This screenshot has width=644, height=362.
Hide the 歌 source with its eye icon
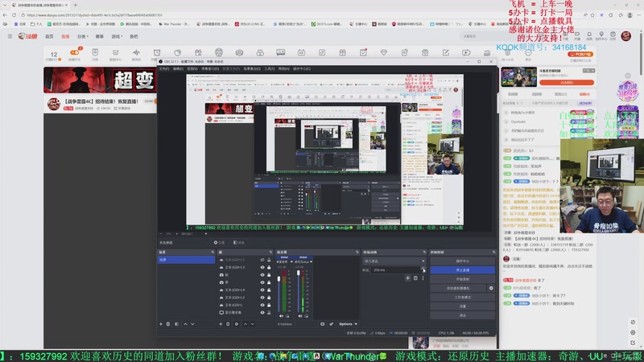262,275
